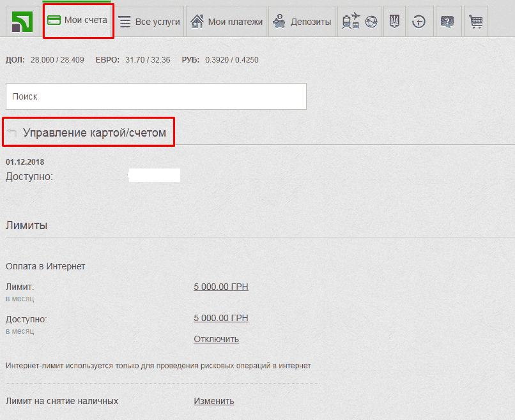Image resolution: width=515 pixels, height=420 pixels.
Task: Click the Доступно 5 000.00 ГРН link
Action: [x=220, y=318]
